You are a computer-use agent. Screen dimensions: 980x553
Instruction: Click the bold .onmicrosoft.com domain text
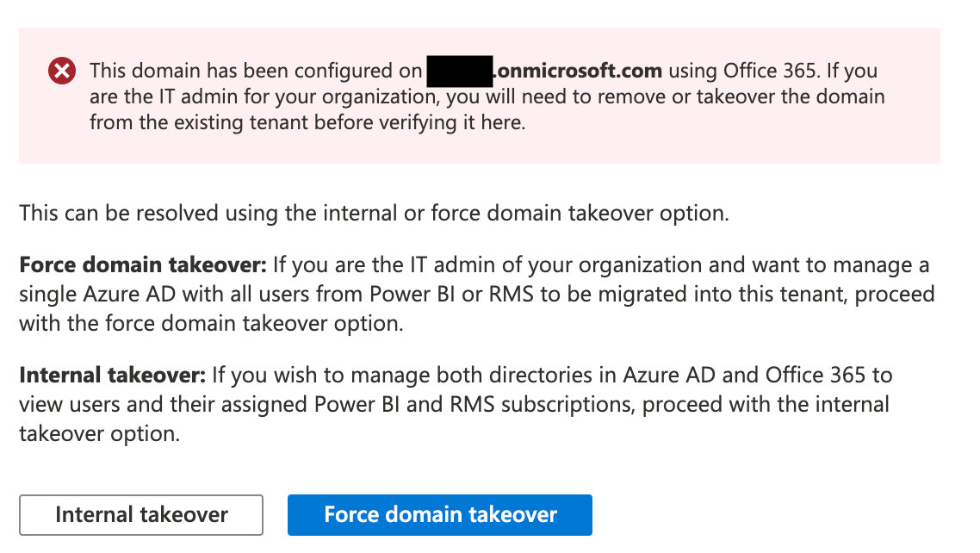(x=578, y=71)
